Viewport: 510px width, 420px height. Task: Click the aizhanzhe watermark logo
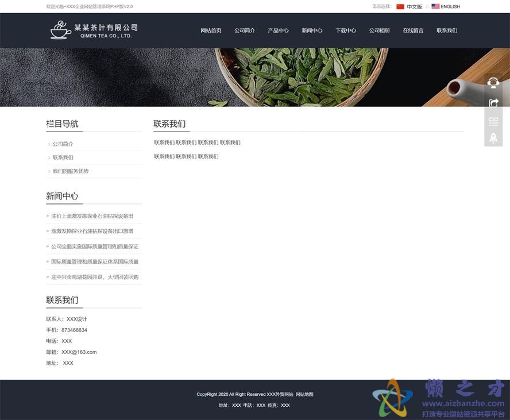pos(393,395)
